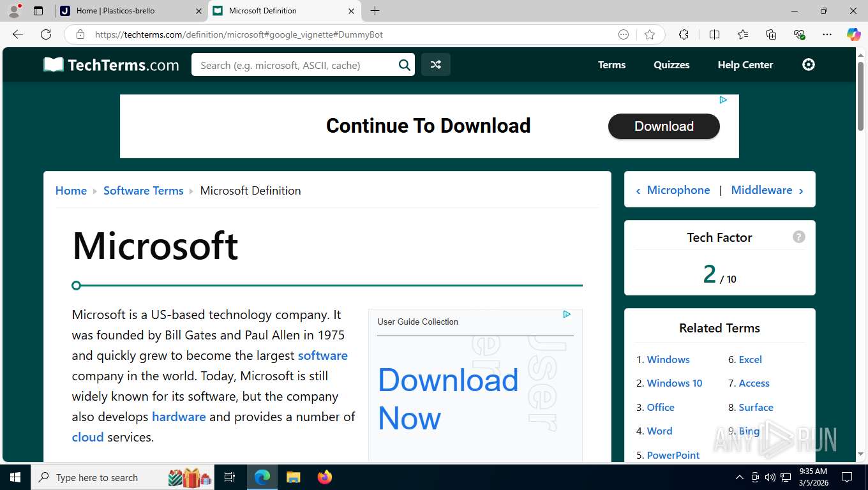Open related term Access
This screenshot has width=868, height=490.
[754, 383]
